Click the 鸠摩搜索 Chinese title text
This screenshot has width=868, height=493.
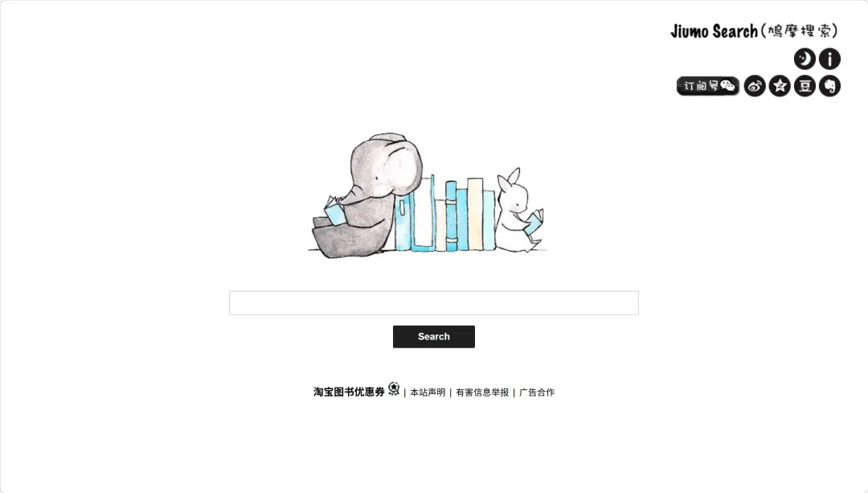pos(800,31)
